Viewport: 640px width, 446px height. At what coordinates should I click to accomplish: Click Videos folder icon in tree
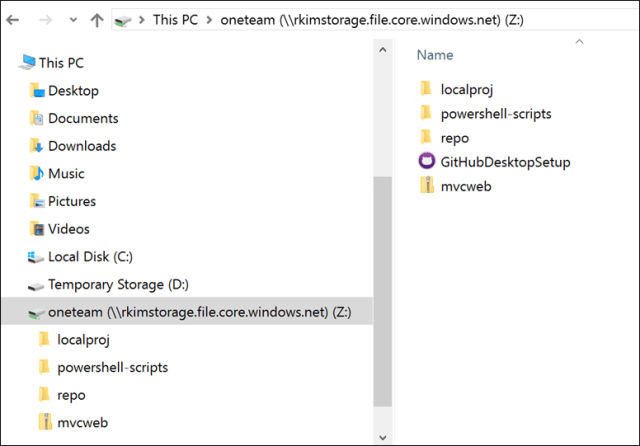click(x=37, y=229)
